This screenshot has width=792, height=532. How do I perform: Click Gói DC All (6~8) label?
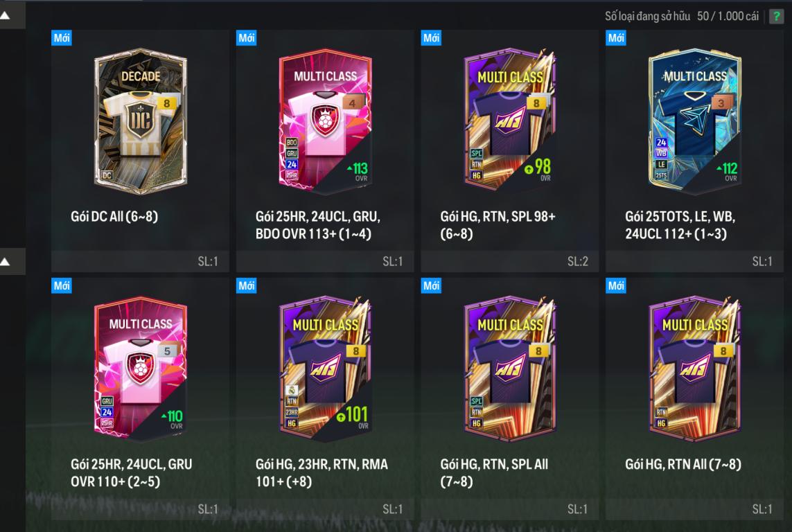tap(114, 217)
